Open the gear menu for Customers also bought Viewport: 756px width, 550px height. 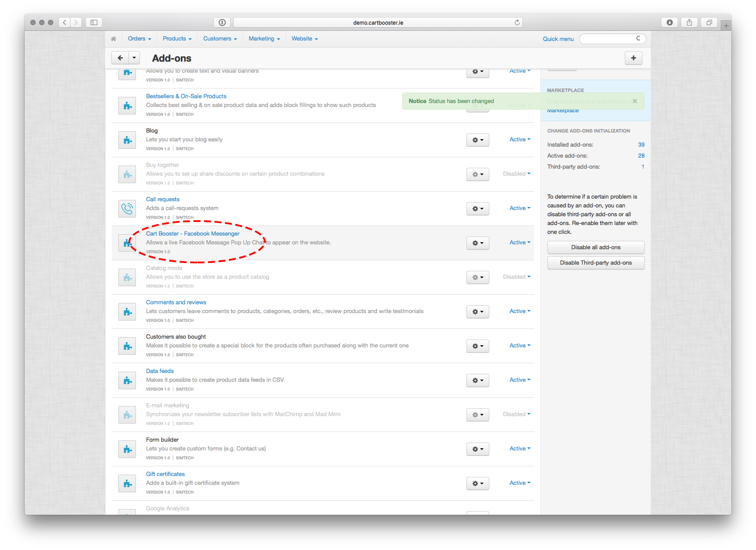(x=478, y=346)
